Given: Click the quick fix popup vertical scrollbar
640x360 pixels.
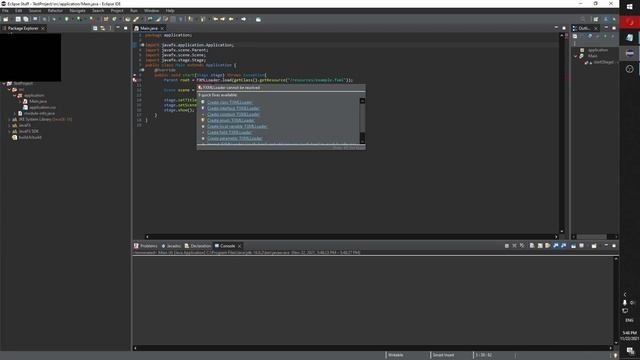Looking at the screenshot, I should (362, 120).
